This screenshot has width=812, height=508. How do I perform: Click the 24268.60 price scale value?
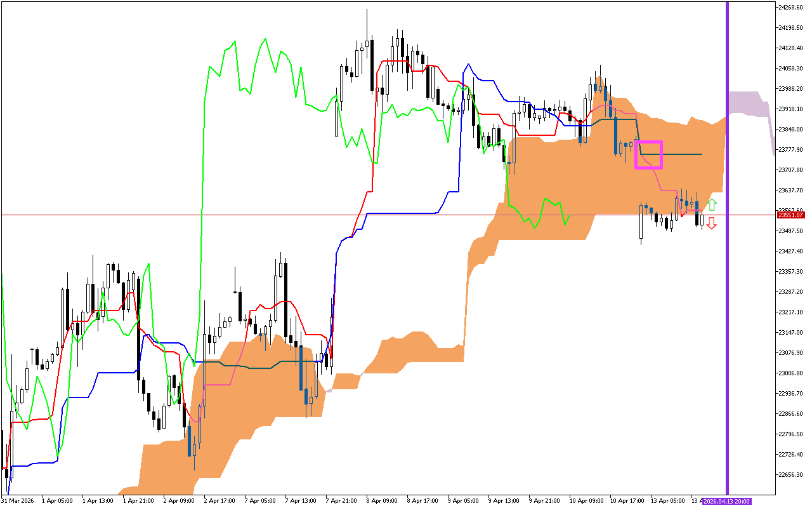pyautogui.click(x=790, y=8)
